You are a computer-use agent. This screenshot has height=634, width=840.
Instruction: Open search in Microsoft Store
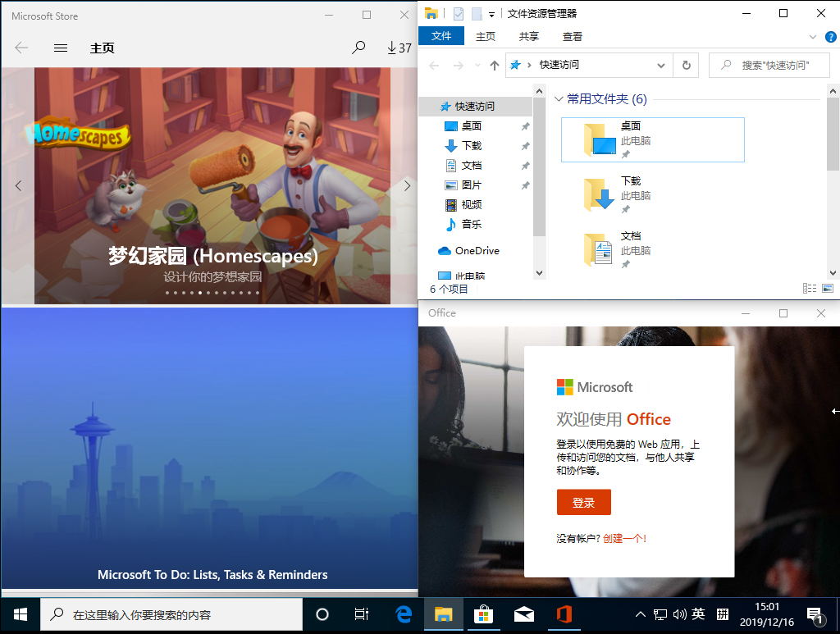coord(358,48)
